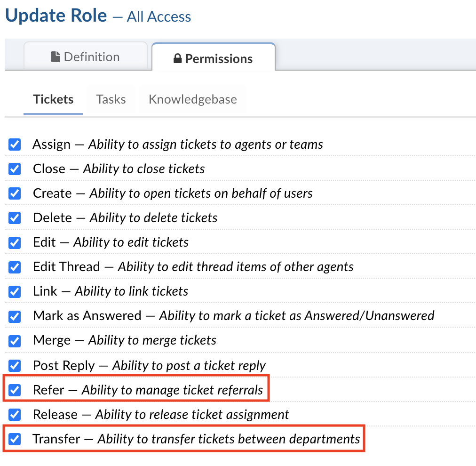Click the lock icon on Permissions tab

(178, 59)
